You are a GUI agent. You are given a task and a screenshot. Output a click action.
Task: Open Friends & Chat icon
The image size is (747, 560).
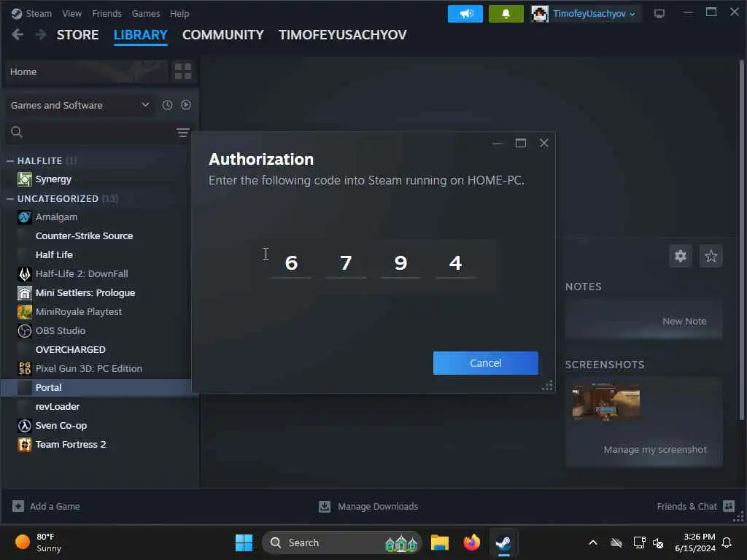pyautogui.click(x=729, y=506)
